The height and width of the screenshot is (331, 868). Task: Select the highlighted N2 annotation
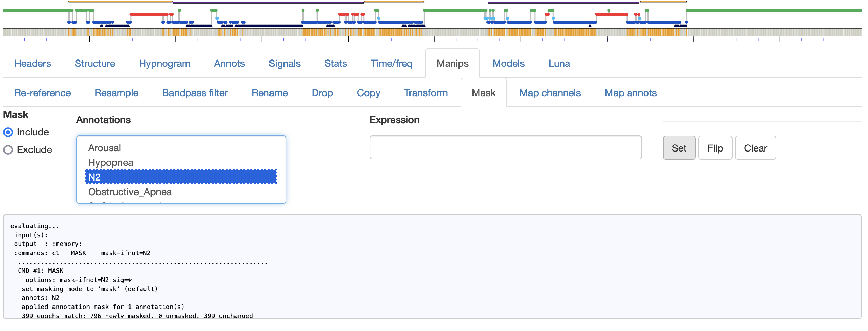tap(181, 177)
